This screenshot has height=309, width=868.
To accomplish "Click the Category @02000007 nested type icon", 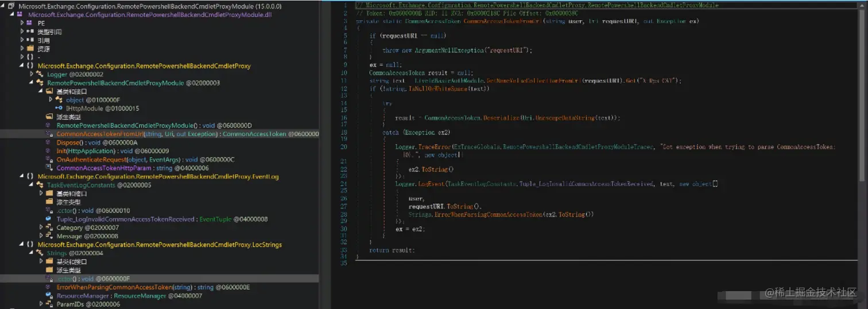I will pyautogui.click(x=50, y=227).
